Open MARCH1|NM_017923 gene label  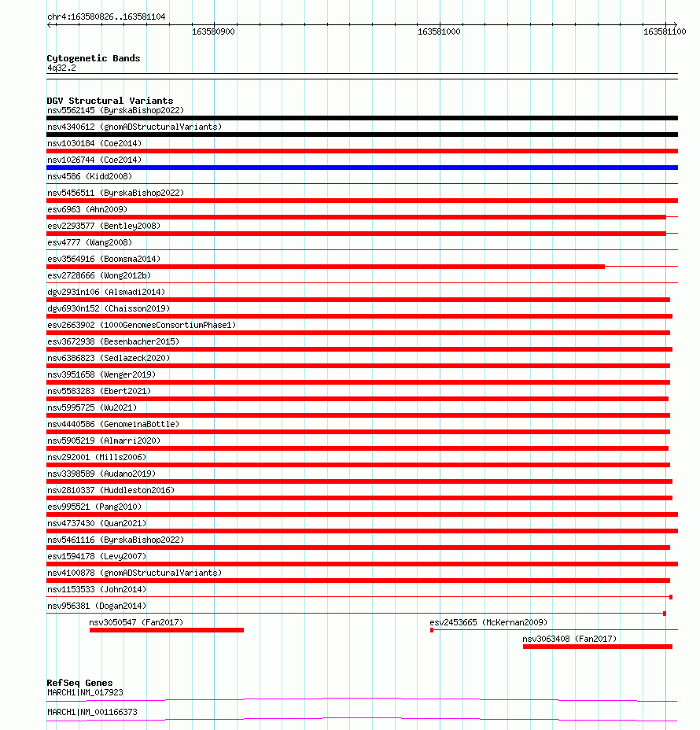(x=85, y=692)
